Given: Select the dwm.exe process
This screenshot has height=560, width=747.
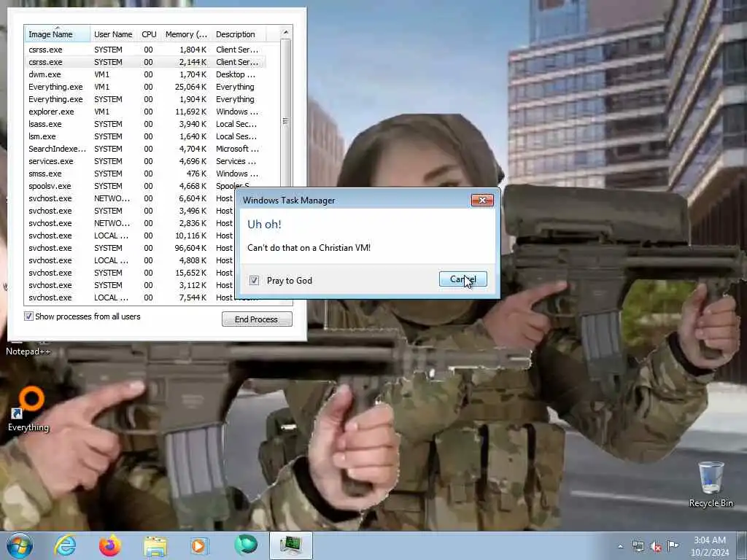Looking at the screenshot, I should pyautogui.click(x=145, y=74).
